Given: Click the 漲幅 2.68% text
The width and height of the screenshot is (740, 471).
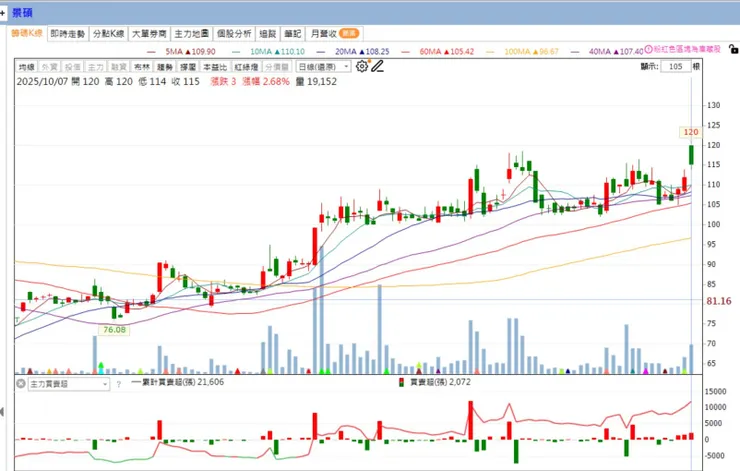Looking at the screenshot, I should (x=266, y=82).
